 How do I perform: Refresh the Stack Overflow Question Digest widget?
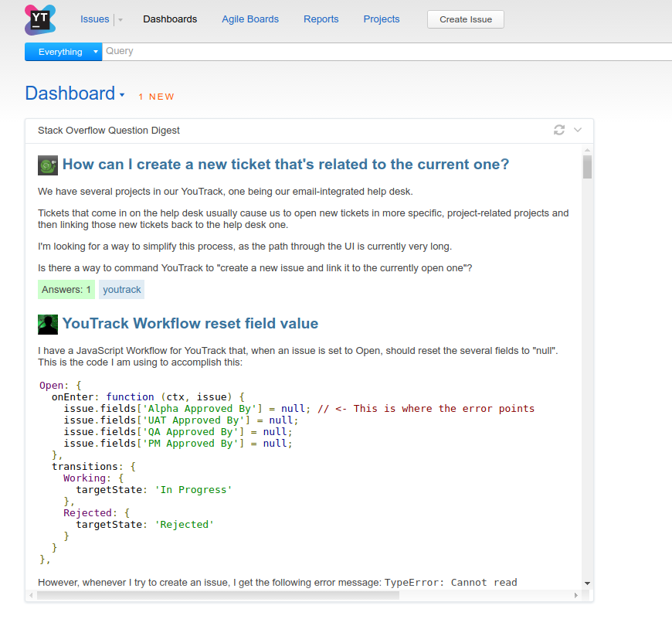[559, 130]
